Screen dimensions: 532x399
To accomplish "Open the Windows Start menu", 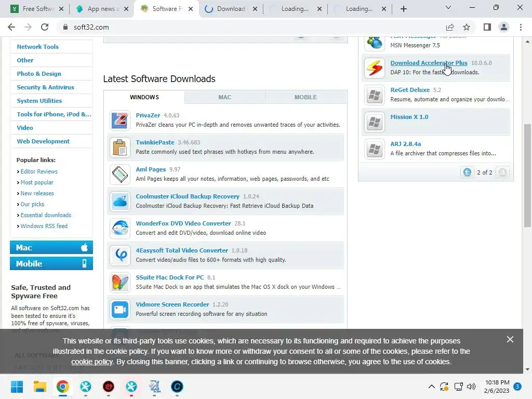I will (17, 387).
